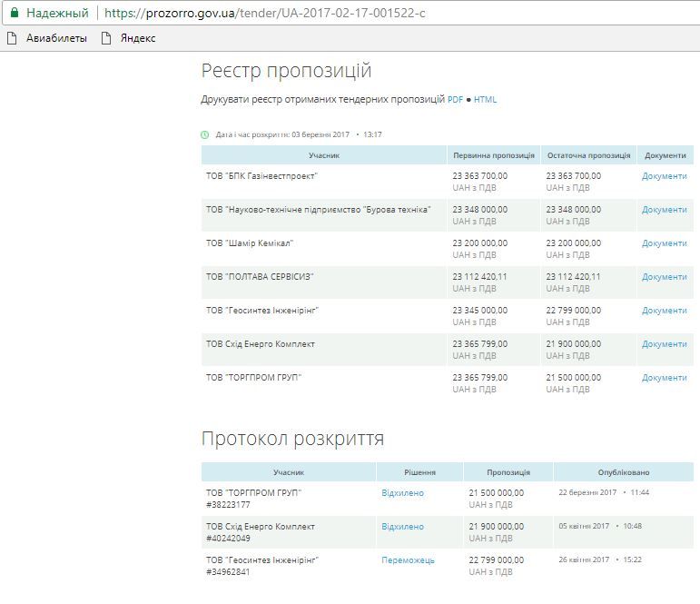Select ТОВ Схід Енерго Комплект in registry table
Screen dimensions: 700x604
[x=261, y=344]
